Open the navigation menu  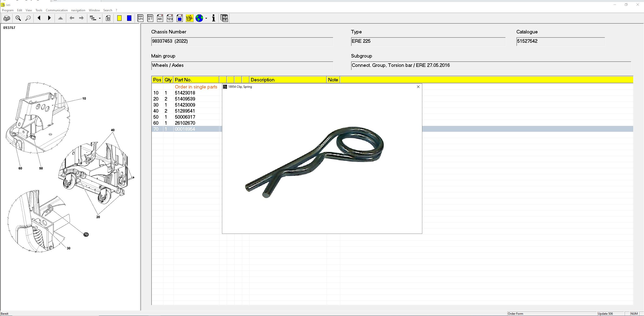pyautogui.click(x=78, y=10)
